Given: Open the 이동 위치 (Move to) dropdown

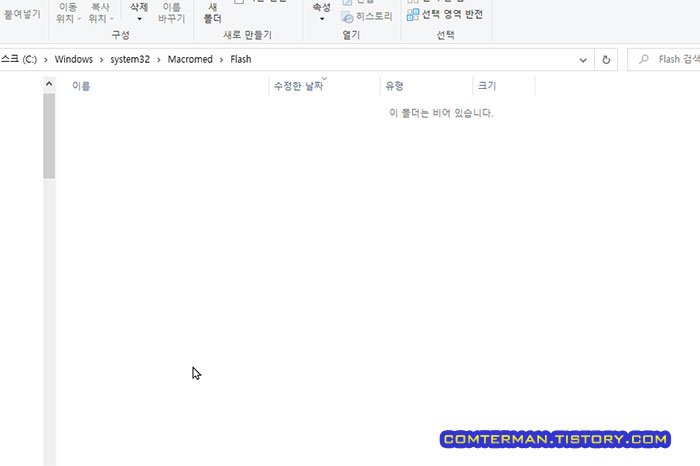Looking at the screenshot, I should (x=68, y=12).
